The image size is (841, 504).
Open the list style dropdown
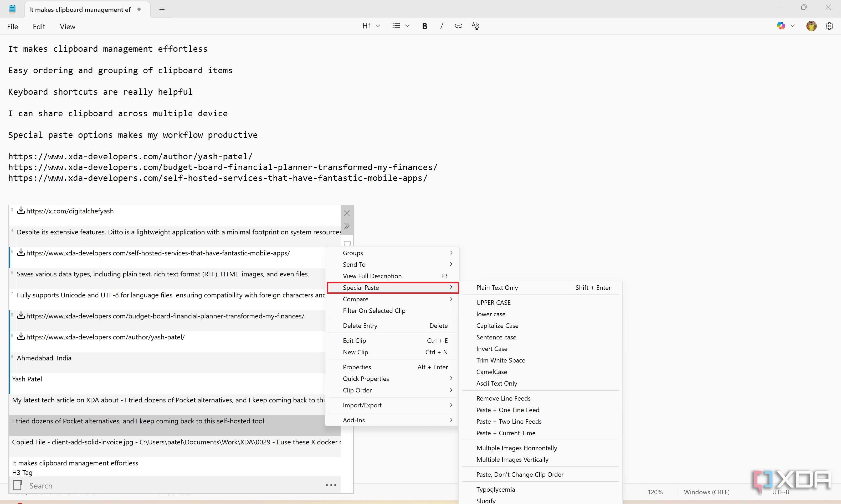[x=401, y=26]
